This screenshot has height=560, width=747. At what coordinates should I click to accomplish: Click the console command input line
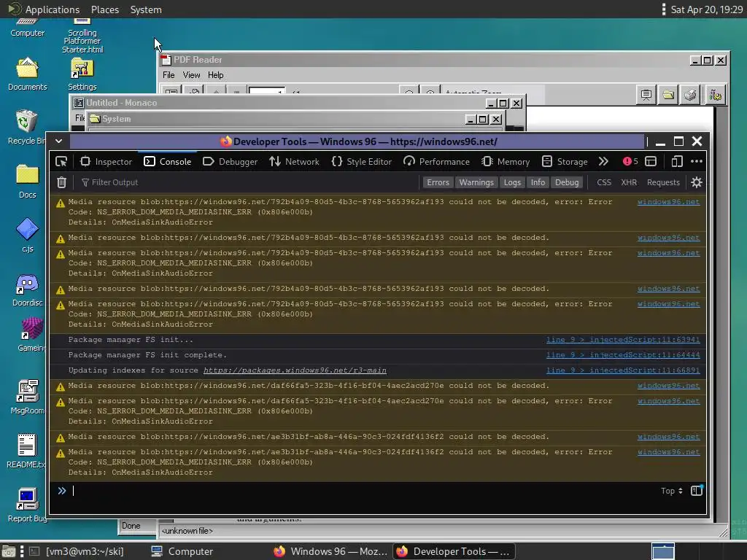point(362,491)
